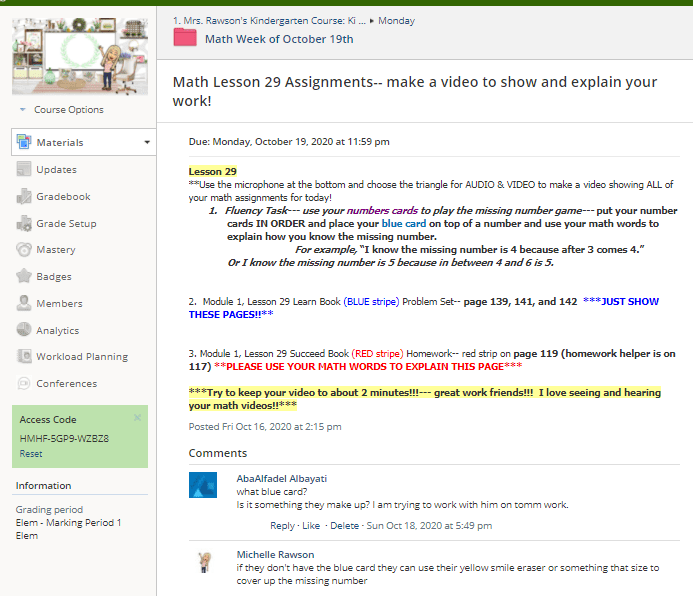Click the Analytics pie chart icon
The image size is (693, 596).
[x=24, y=330]
